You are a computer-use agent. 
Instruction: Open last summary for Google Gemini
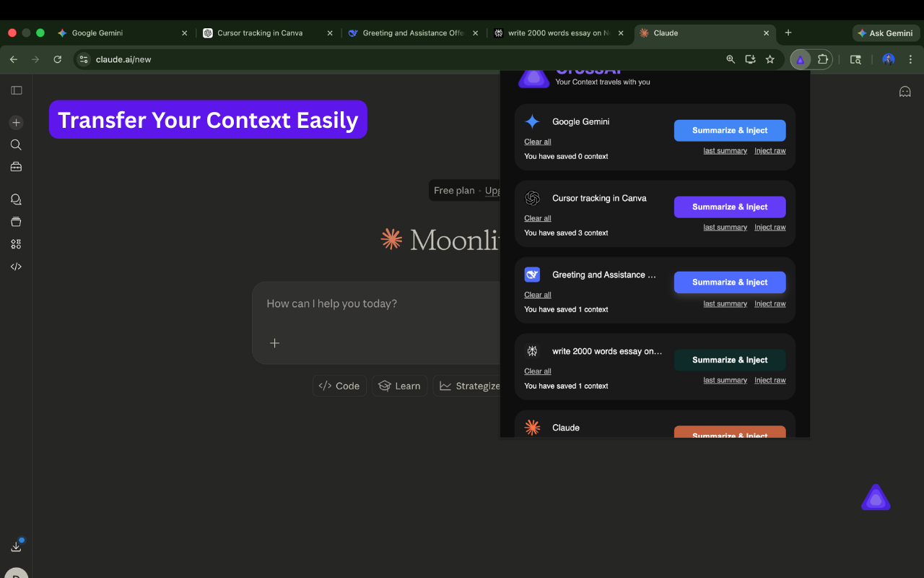[x=725, y=151]
